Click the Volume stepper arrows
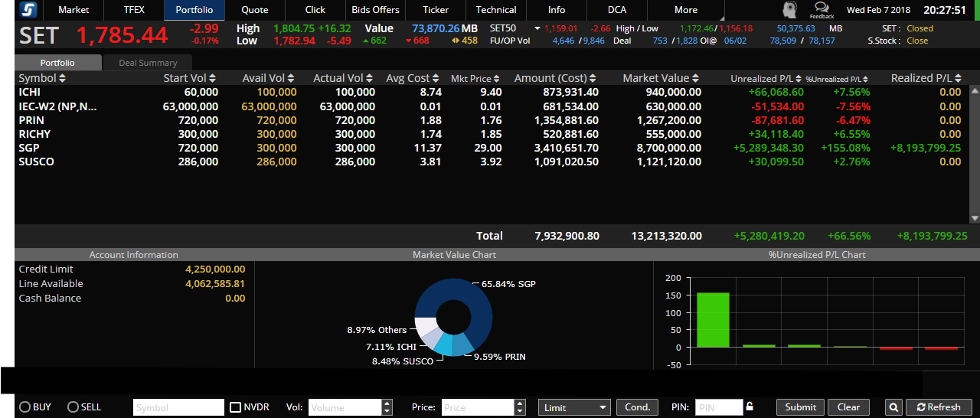The width and height of the screenshot is (980, 418). [387, 407]
